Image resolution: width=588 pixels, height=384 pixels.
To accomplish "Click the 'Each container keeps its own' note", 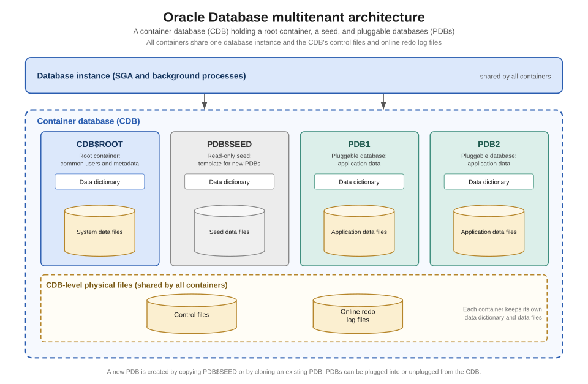I will click(502, 313).
